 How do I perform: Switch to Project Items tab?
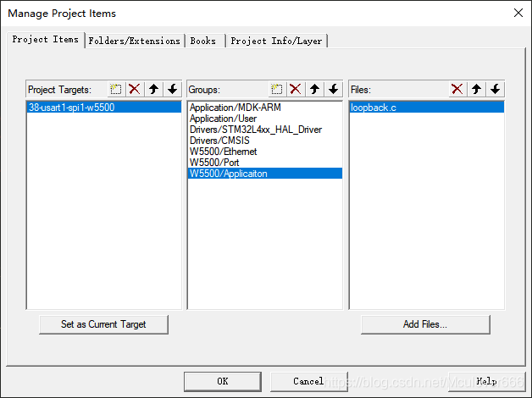[46, 40]
